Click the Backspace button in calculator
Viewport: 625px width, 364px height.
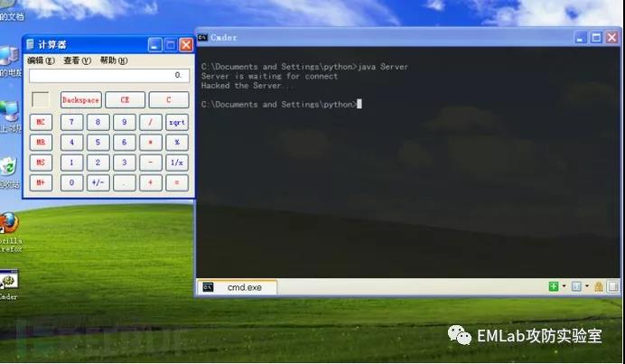click(81, 100)
